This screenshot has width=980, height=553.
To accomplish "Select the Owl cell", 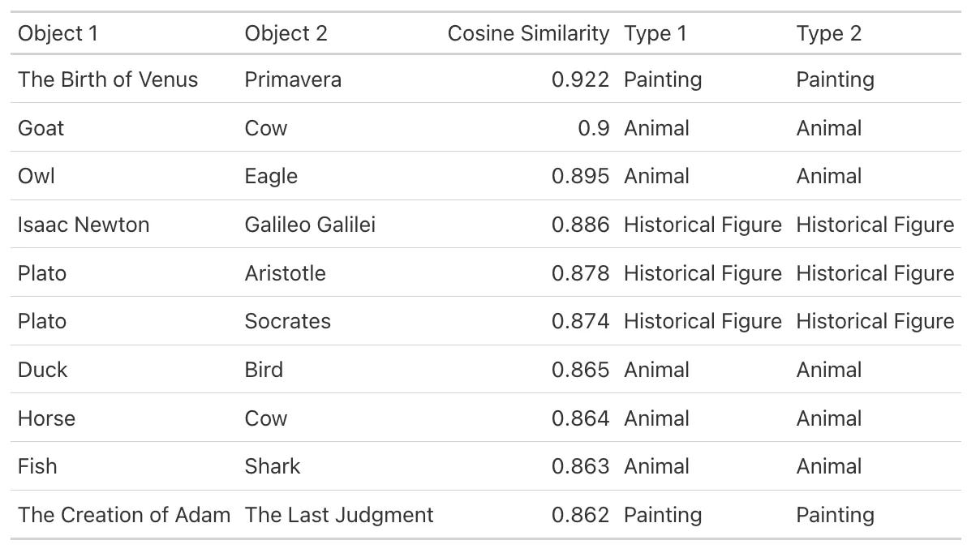I will (x=37, y=176).
